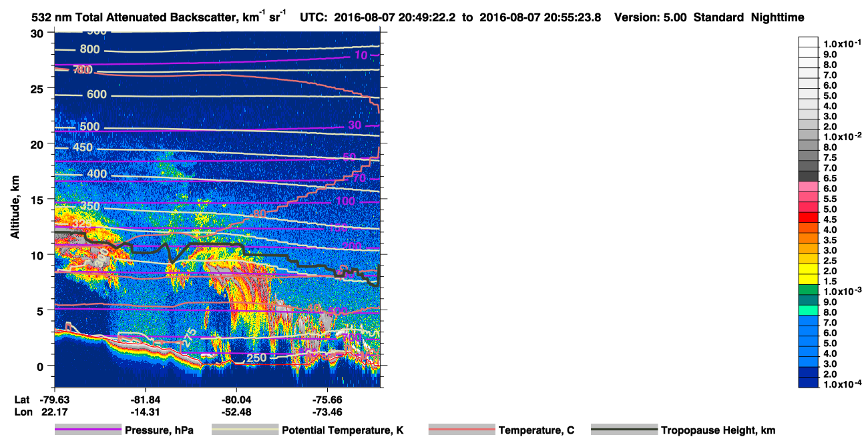The width and height of the screenshot is (868, 445).
Task: Click the latitude value -80.04
Action: (236, 400)
